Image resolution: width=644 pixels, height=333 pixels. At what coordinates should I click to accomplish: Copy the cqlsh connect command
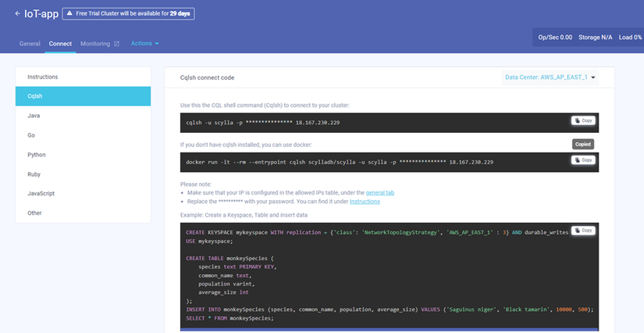click(582, 121)
